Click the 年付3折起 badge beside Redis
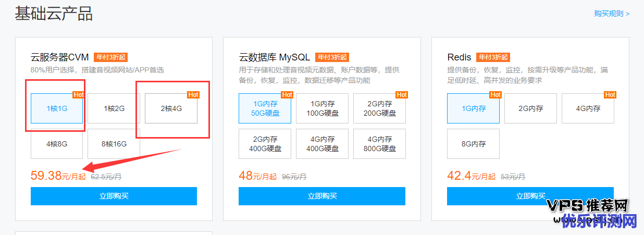644x235 pixels. click(x=493, y=57)
